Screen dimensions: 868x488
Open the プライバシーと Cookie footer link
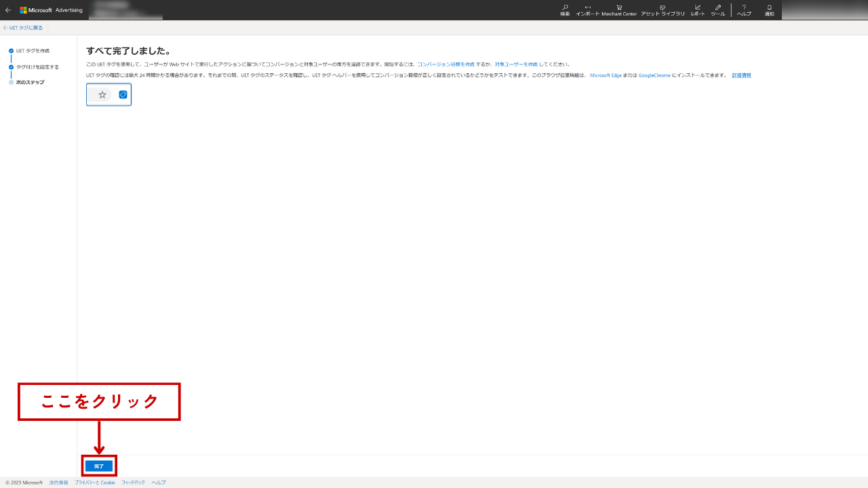coord(95,483)
